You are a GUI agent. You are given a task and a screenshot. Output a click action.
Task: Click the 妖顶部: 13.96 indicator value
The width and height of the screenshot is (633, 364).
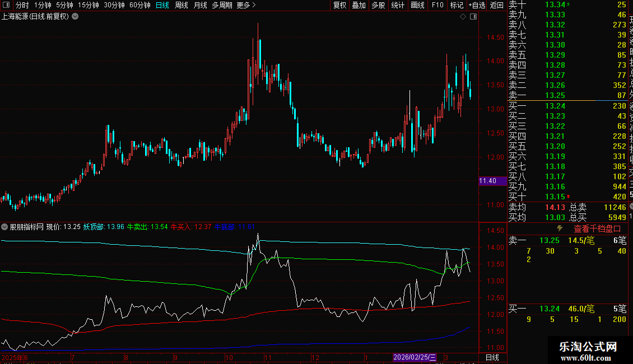[x=104, y=227]
